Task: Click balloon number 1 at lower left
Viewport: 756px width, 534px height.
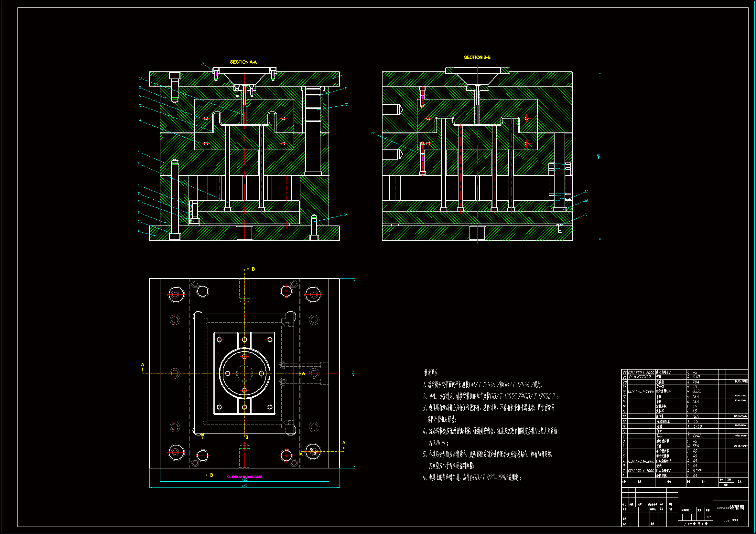Action: coord(138,232)
